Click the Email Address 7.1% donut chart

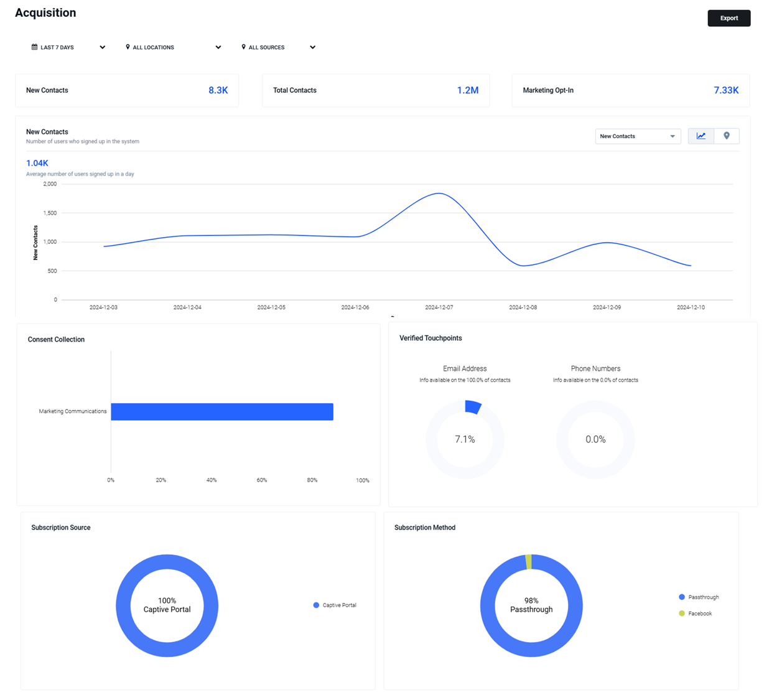tap(465, 439)
